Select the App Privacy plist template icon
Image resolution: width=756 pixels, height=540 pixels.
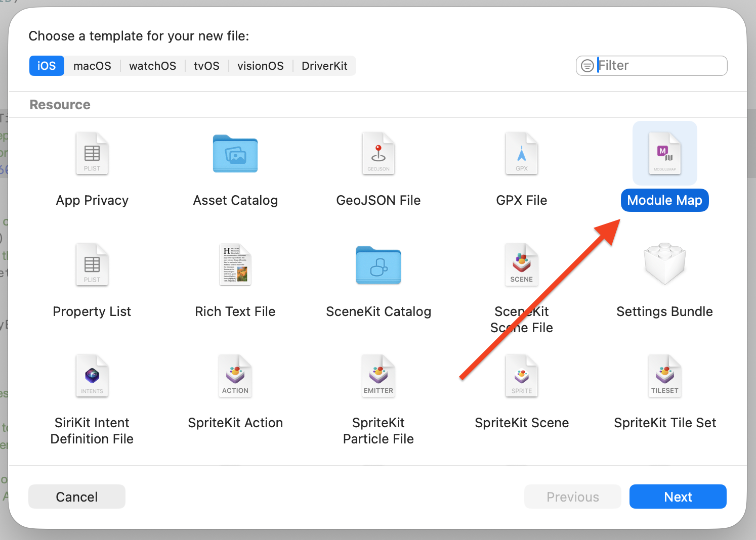coord(92,153)
